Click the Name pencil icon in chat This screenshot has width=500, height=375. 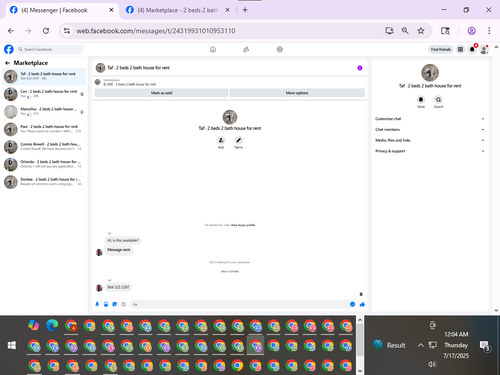point(238,140)
